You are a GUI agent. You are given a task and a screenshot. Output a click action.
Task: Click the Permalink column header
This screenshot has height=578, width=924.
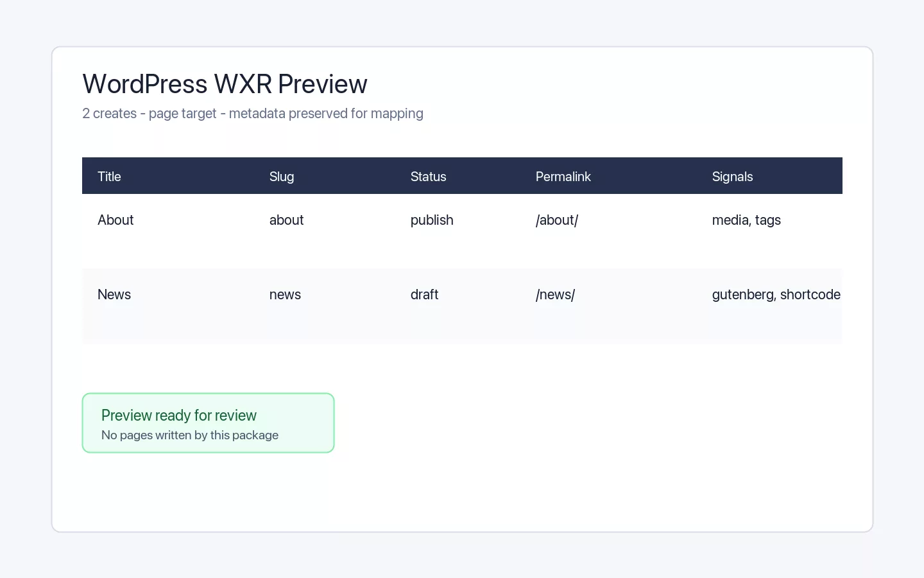(x=563, y=177)
